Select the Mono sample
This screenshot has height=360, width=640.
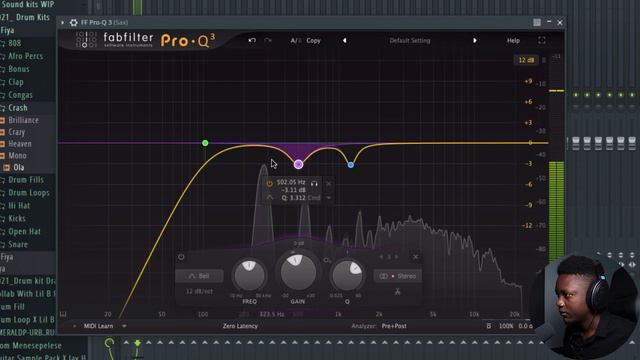(17, 156)
